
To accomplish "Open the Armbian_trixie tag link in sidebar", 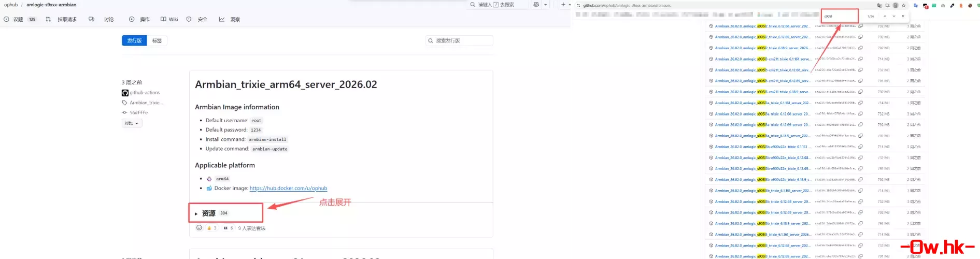I will tap(146, 103).
